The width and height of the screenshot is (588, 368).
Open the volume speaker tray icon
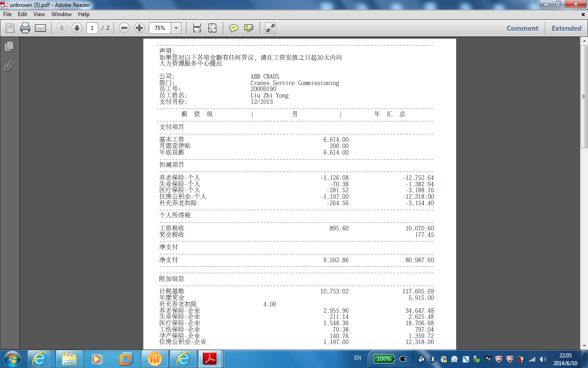tap(543, 359)
